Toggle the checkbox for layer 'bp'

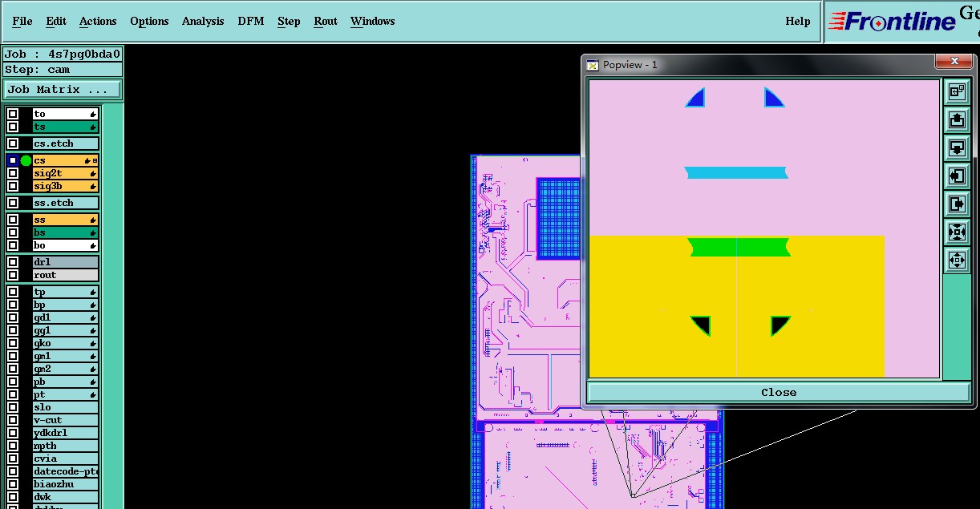13,305
